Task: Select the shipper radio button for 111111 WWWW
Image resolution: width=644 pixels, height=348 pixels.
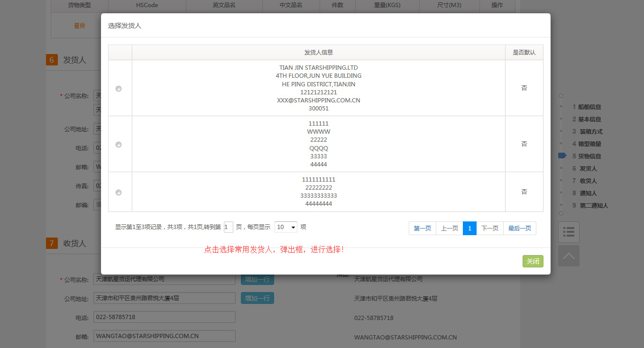Action: 119,145
